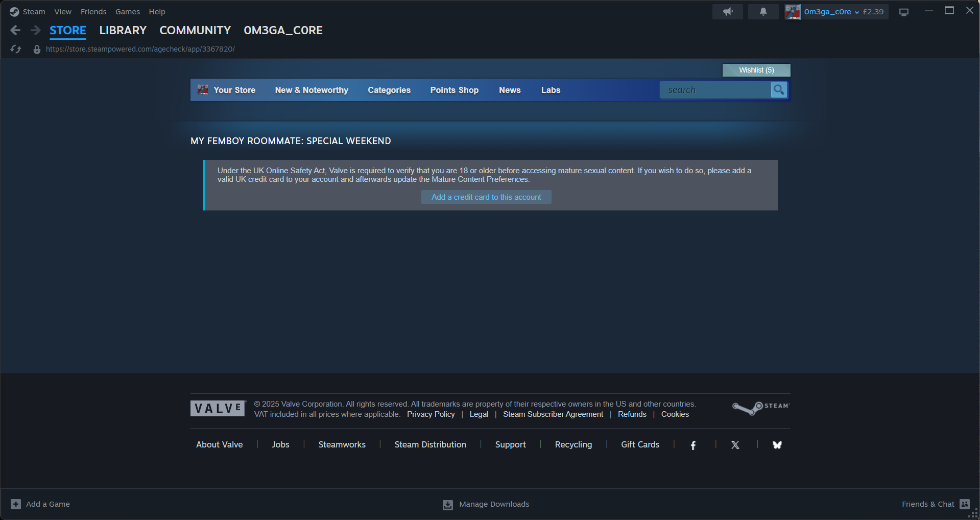
Task: Open the New & Noteworthy menu
Action: (312, 90)
